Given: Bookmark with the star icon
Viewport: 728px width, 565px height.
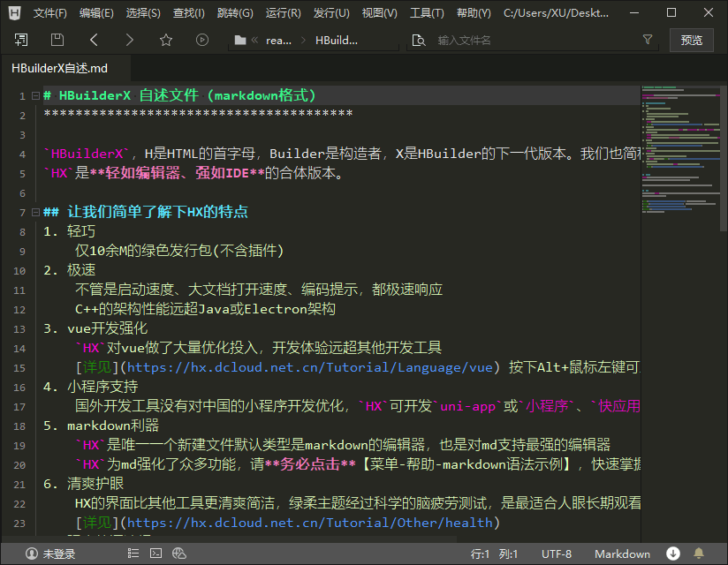Looking at the screenshot, I should click(166, 40).
